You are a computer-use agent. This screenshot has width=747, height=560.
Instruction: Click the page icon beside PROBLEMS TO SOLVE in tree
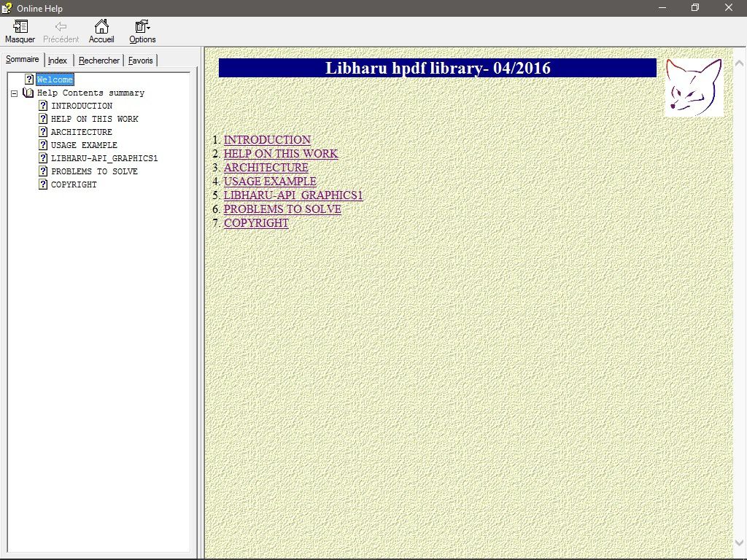tap(43, 171)
